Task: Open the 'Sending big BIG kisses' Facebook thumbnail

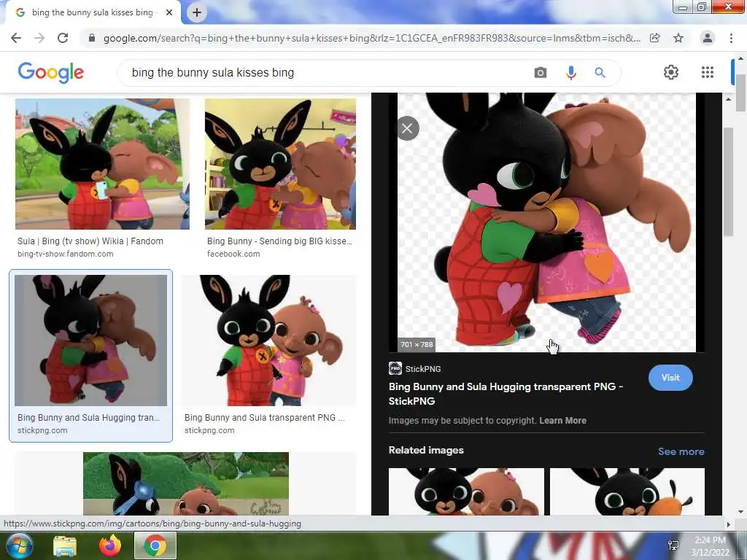Action: tap(280, 164)
